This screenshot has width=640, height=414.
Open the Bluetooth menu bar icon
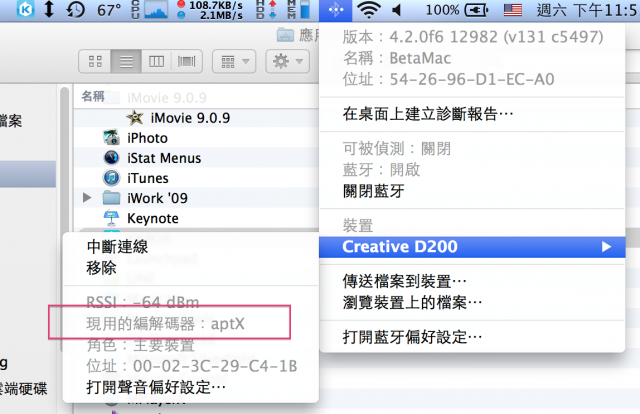click(x=336, y=10)
